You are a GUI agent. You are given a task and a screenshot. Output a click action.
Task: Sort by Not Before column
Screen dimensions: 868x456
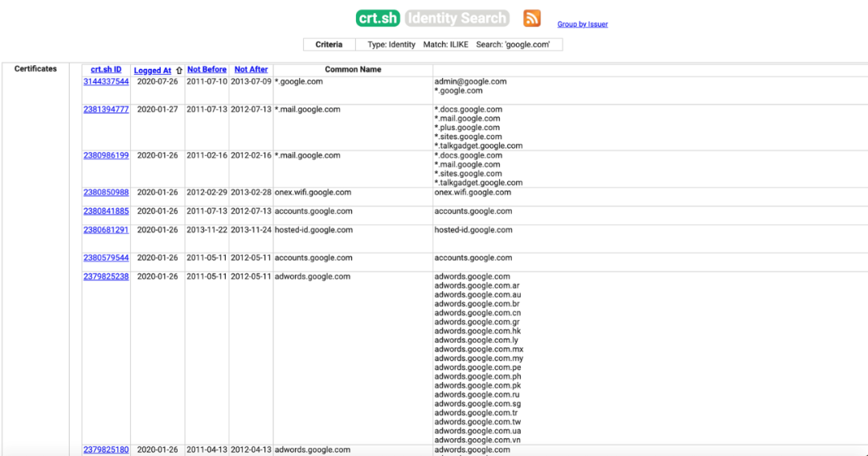pos(207,70)
